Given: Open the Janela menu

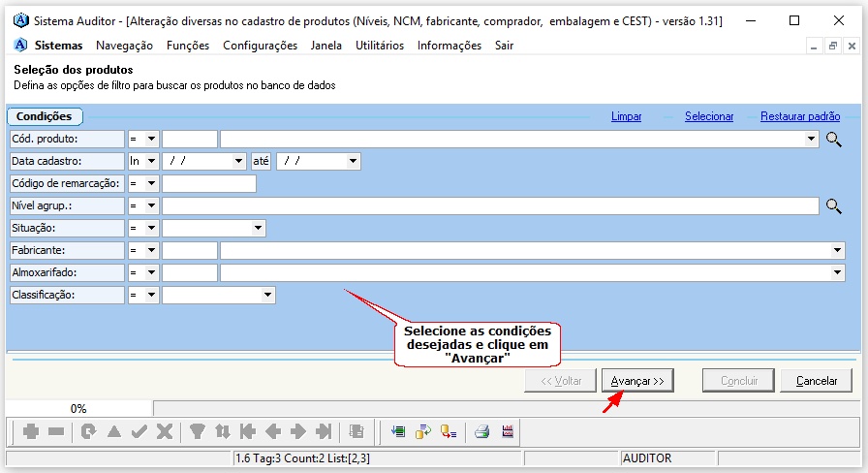Looking at the screenshot, I should pyautogui.click(x=326, y=46).
